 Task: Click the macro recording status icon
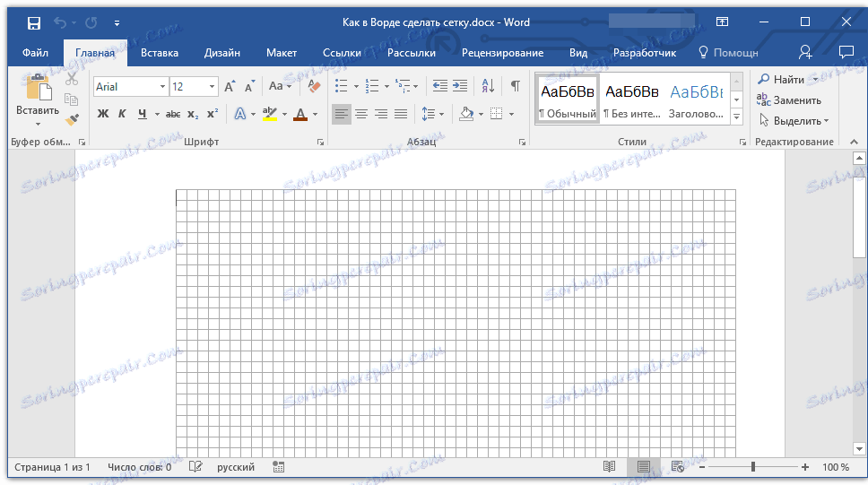point(279,467)
